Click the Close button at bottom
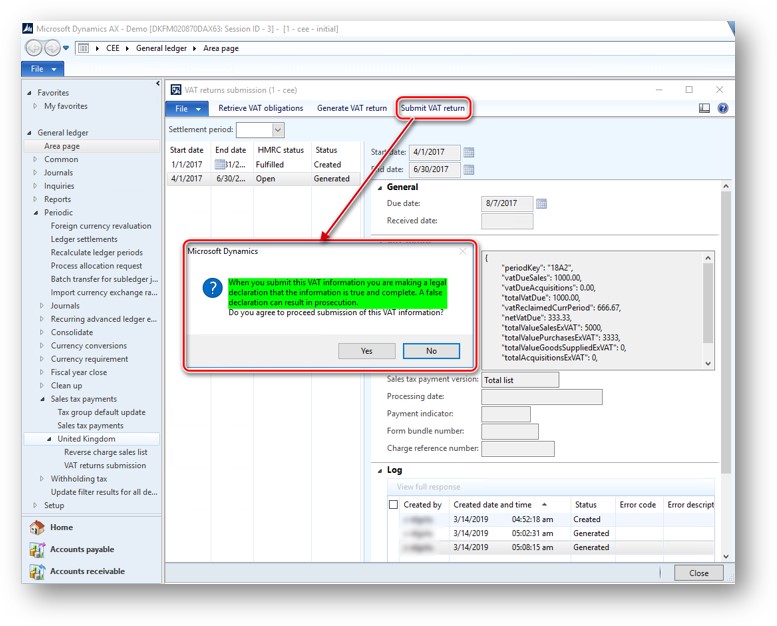Image resolution: width=777 pixels, height=626 pixels. [x=699, y=573]
